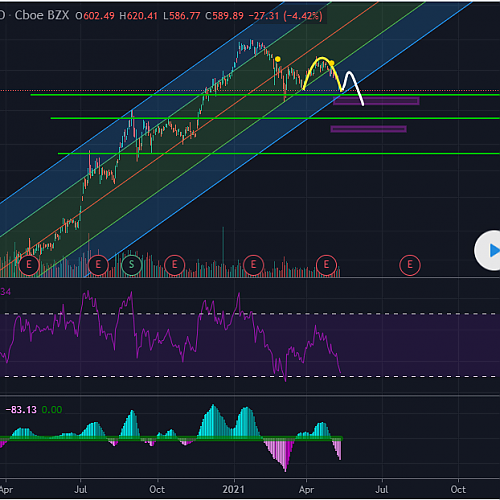The height and width of the screenshot is (500, 500).
Task: Click the 2021 label on time axis
Action: 233,489
